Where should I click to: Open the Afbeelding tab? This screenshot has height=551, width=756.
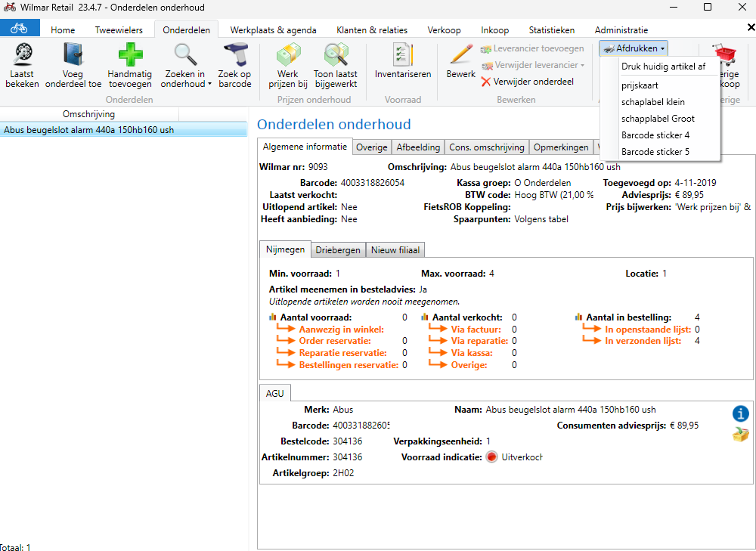pyautogui.click(x=418, y=147)
